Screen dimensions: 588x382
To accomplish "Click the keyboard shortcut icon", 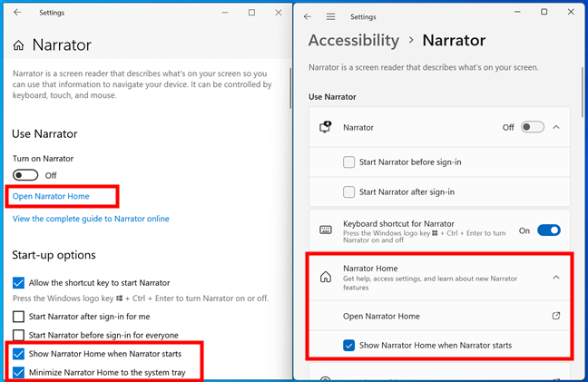I will point(326,230).
